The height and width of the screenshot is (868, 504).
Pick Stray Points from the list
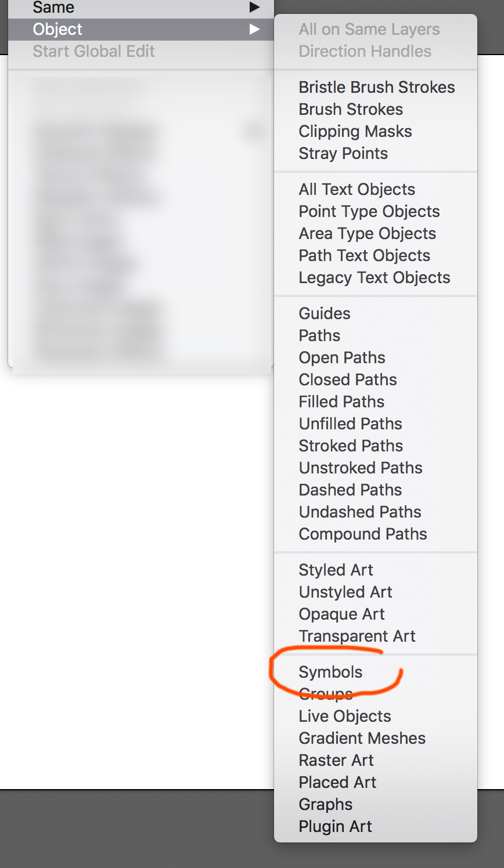343,153
